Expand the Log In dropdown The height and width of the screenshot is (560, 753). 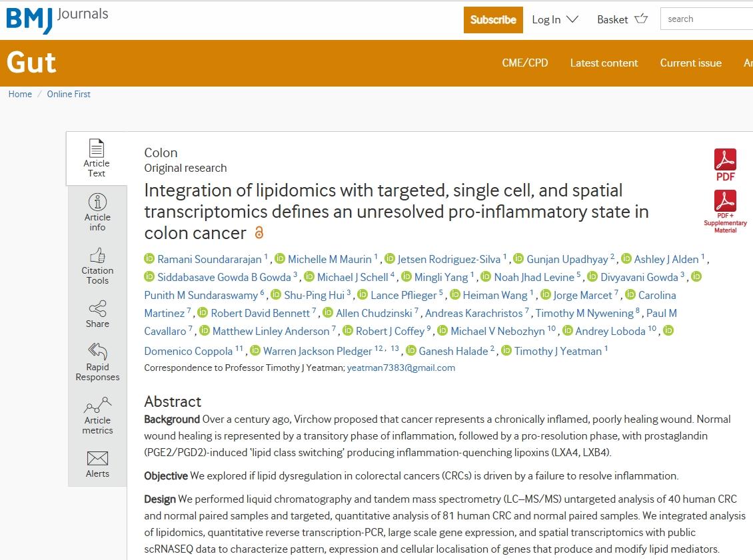point(554,19)
